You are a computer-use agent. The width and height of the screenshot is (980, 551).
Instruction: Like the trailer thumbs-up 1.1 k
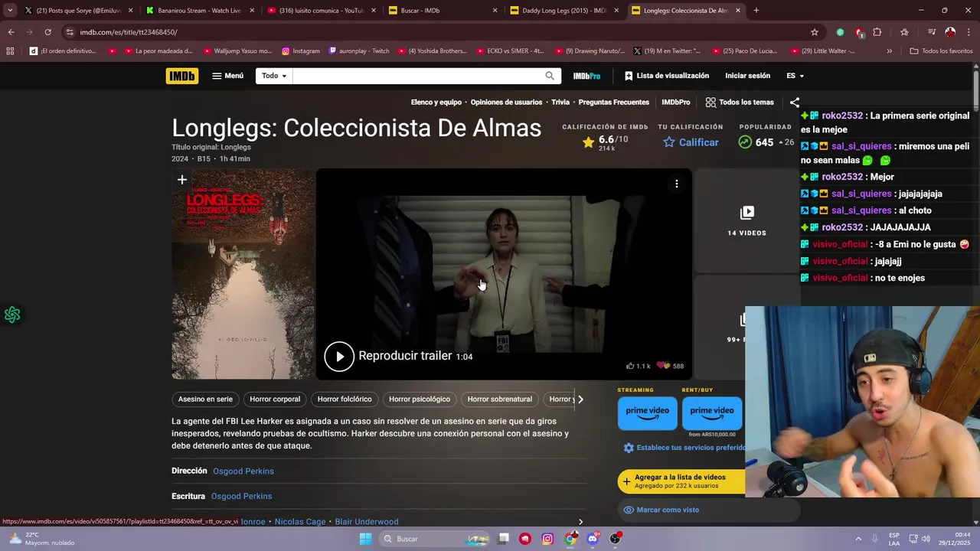(638, 366)
